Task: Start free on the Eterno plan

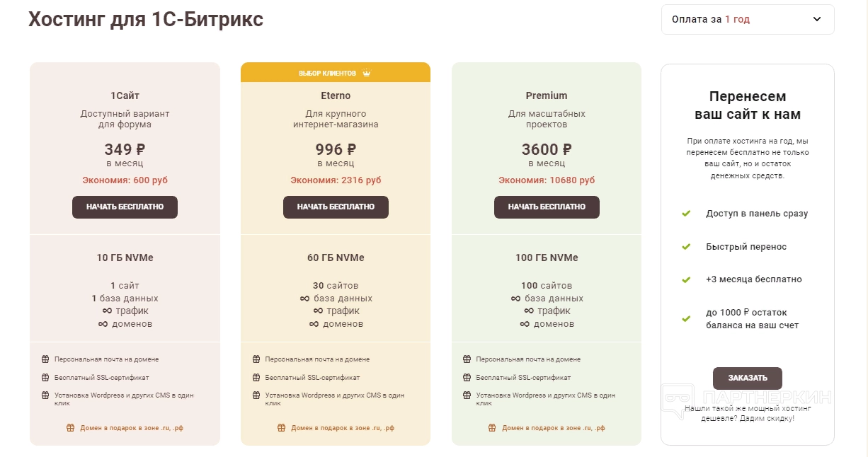Action: pos(336,207)
